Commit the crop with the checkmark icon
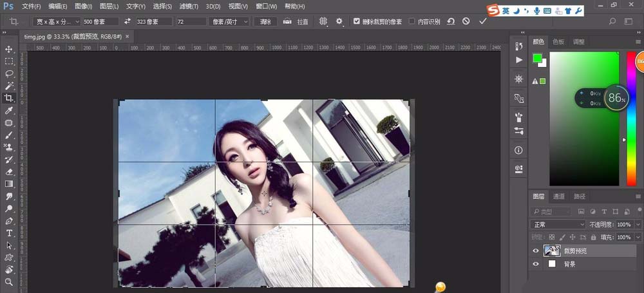644x293 pixels. [483, 21]
